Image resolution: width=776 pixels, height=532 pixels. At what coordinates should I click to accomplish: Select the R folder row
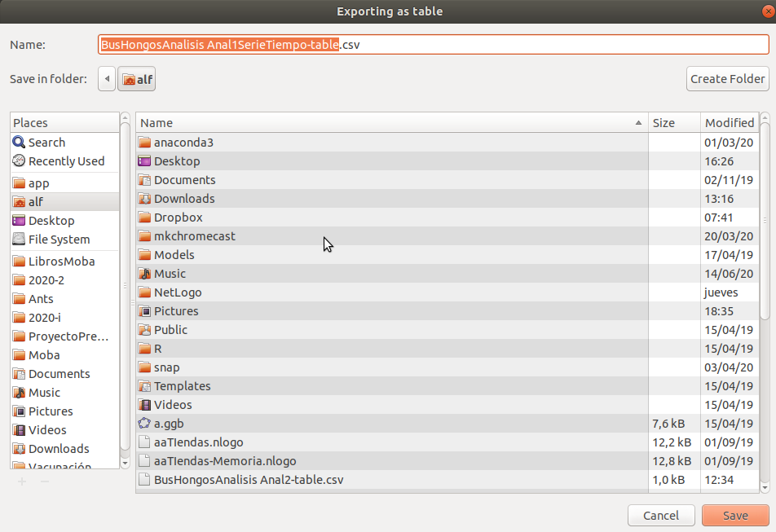448,349
